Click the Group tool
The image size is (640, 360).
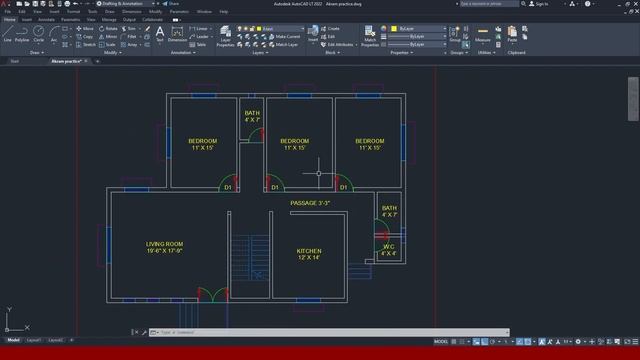pos(454,33)
